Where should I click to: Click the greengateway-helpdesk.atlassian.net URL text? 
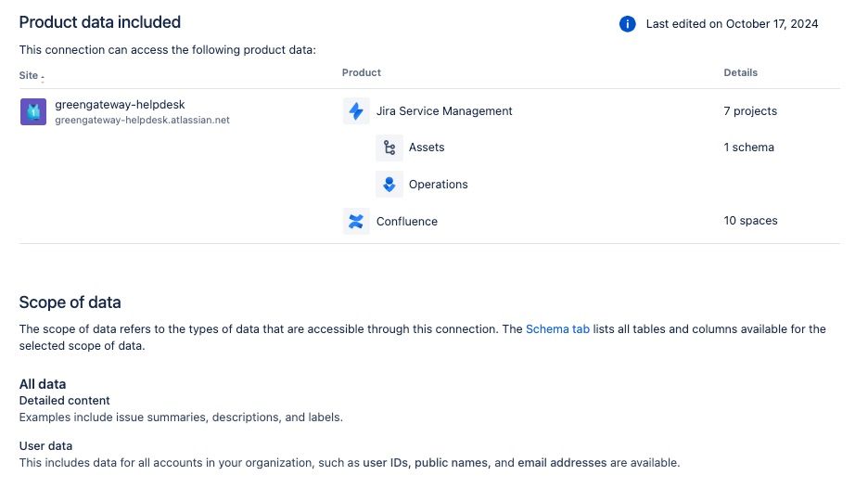(x=142, y=120)
